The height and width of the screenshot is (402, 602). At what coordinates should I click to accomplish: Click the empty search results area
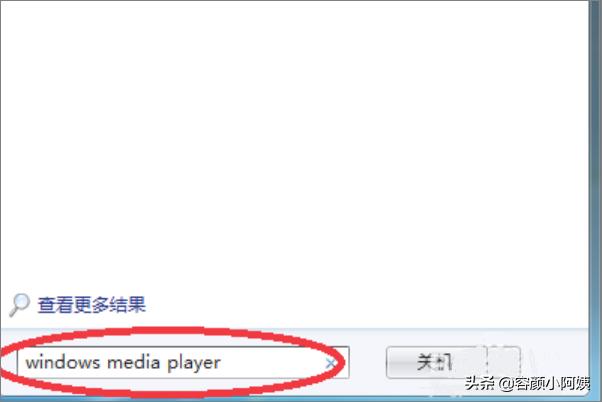[x=294, y=146]
